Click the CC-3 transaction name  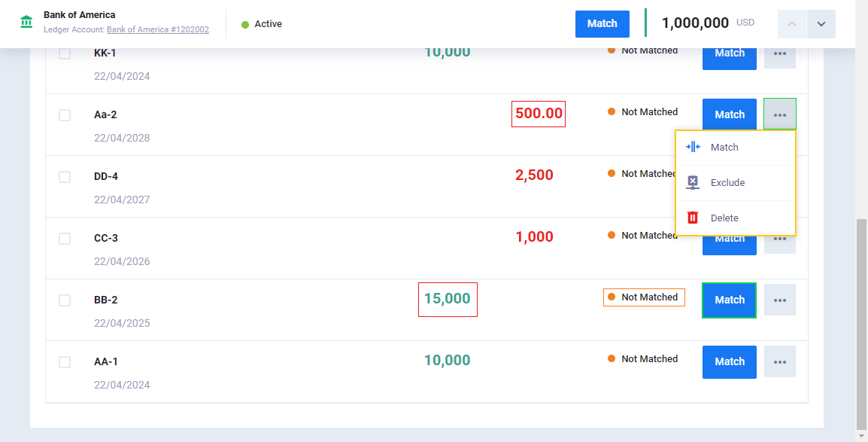tap(106, 239)
